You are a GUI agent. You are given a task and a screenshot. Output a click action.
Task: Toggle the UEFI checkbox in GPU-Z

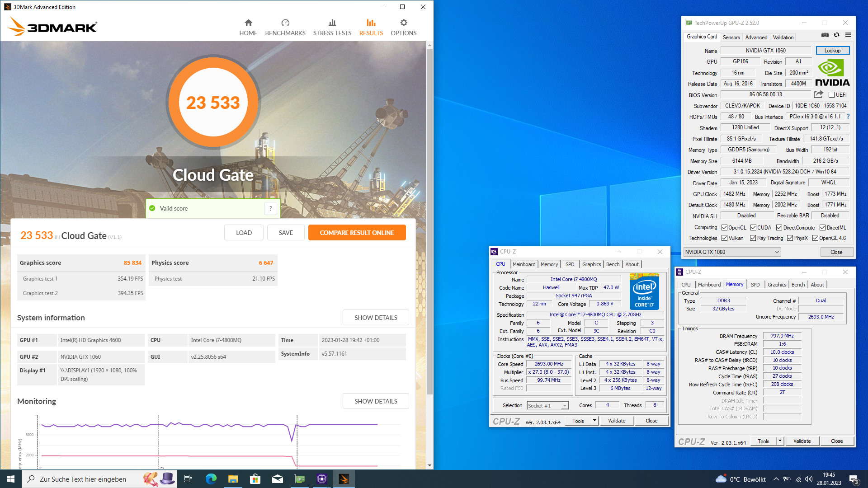(831, 95)
